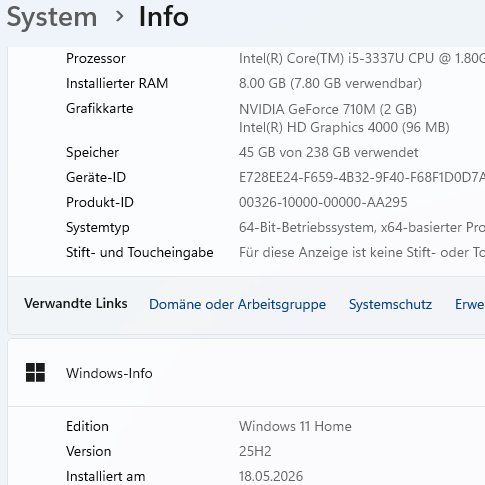Click the Speicher label
Image resolution: width=485 pixels, height=485 pixels.
coord(92,153)
